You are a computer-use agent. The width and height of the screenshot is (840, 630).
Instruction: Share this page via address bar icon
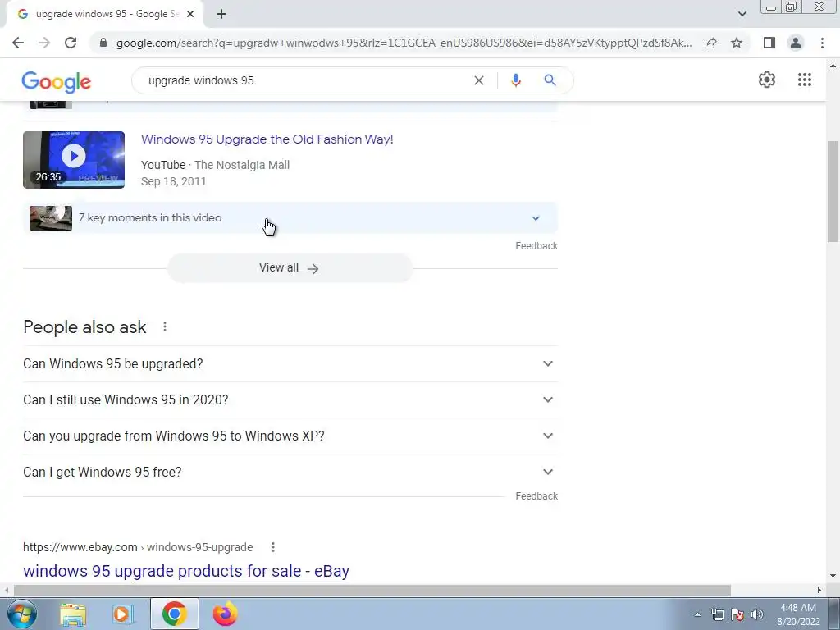coord(710,43)
